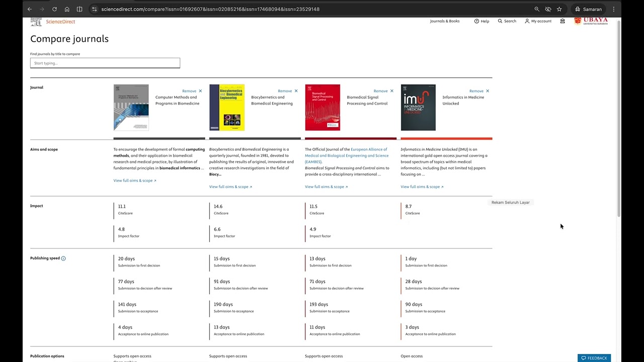Open Computer Methods and Programs cover thumbnail
The width and height of the screenshot is (644, 362).
[x=131, y=108]
